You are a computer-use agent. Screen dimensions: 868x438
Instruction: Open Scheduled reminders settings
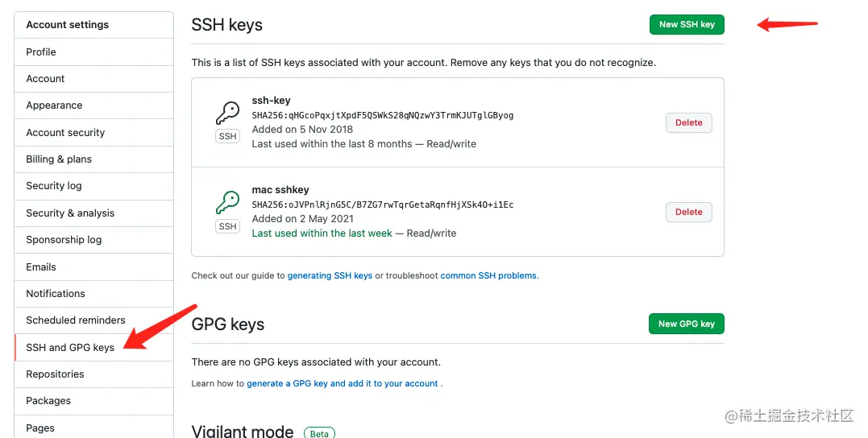pos(76,320)
